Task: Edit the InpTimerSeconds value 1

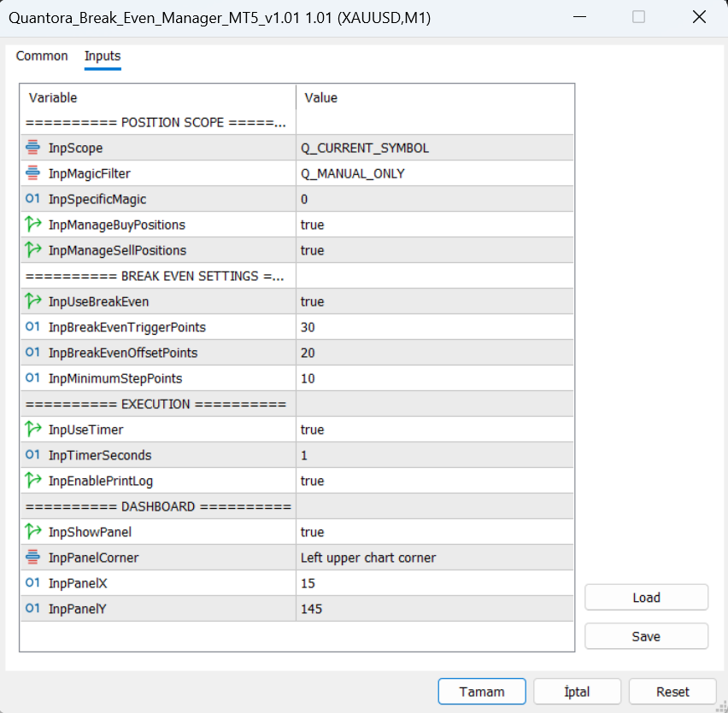Action: (435, 455)
